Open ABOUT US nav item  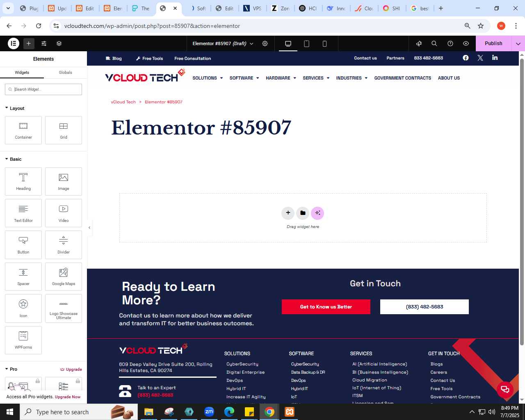(449, 78)
